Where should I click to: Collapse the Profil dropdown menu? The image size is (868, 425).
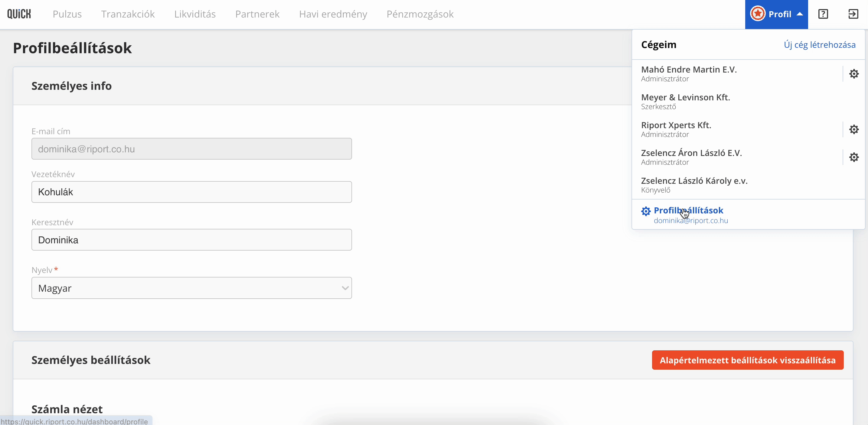[x=776, y=15]
